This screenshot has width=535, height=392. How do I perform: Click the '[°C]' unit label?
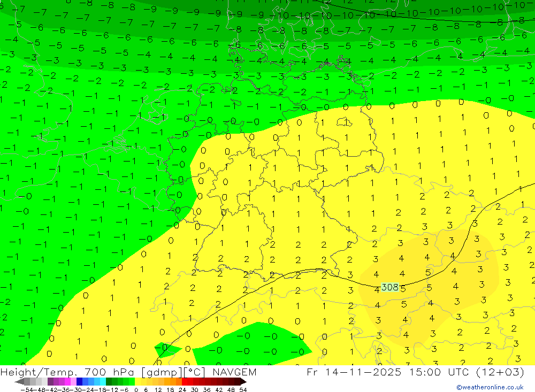pos(195,372)
